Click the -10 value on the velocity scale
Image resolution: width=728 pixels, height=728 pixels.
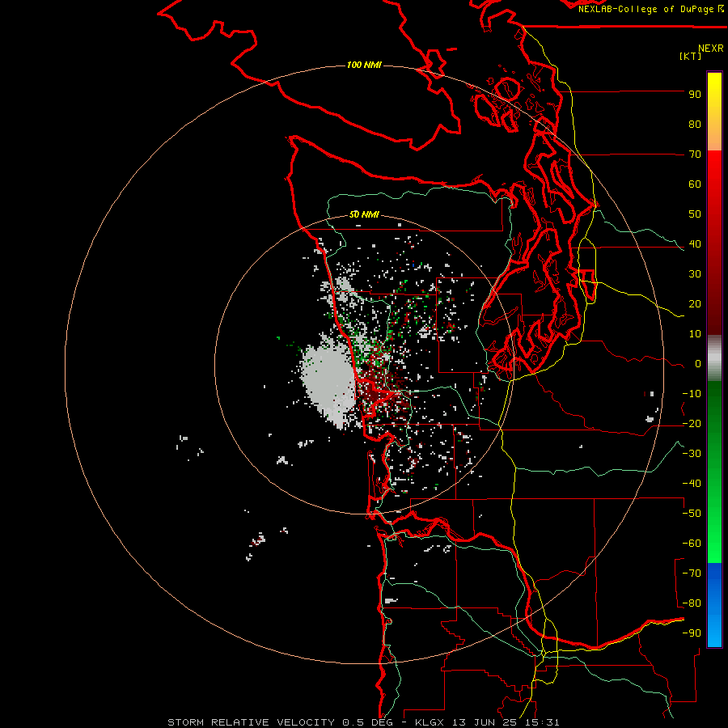pyautogui.click(x=692, y=394)
